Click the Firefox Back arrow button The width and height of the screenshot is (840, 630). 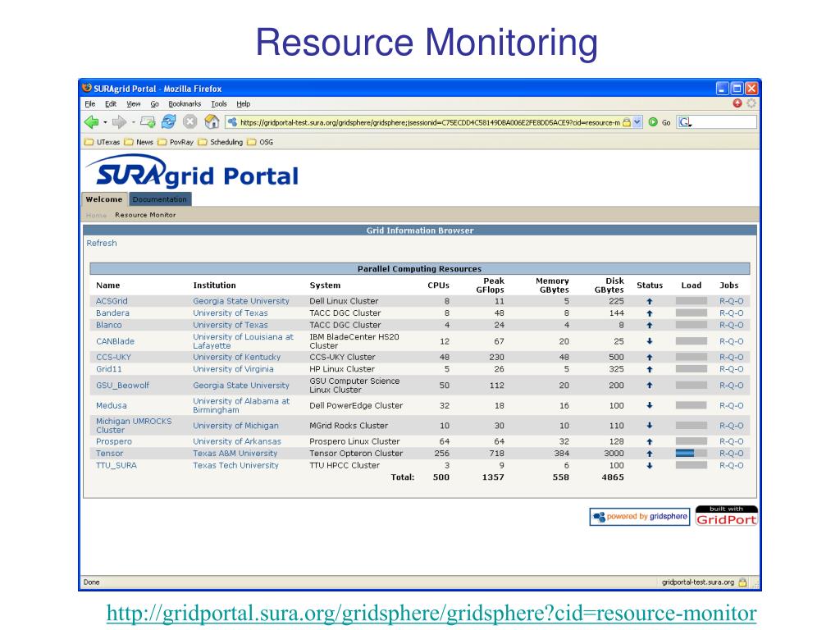(x=92, y=122)
